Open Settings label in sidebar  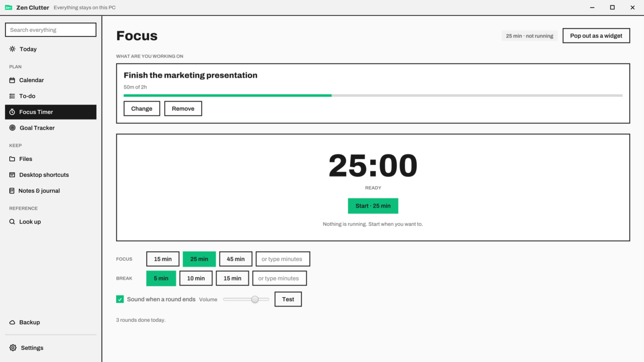32,348
